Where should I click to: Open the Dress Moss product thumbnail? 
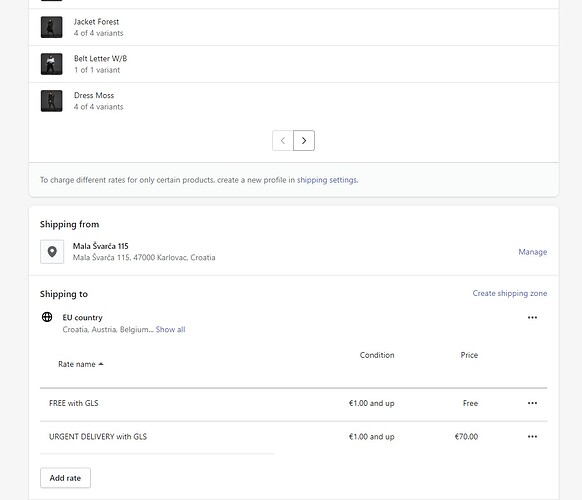pos(52,101)
